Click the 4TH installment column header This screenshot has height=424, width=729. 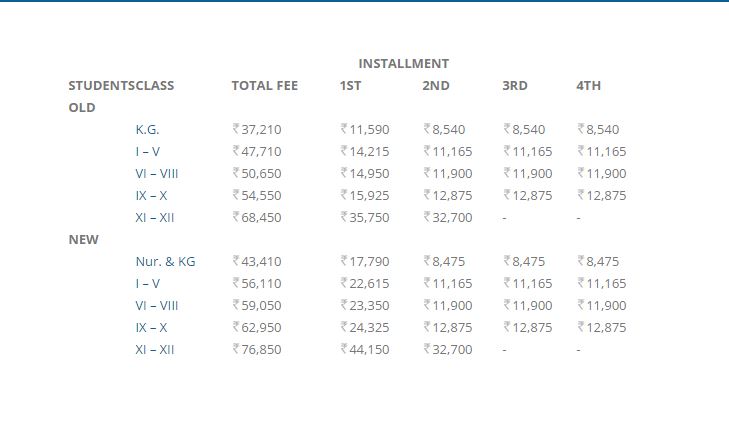coord(588,85)
